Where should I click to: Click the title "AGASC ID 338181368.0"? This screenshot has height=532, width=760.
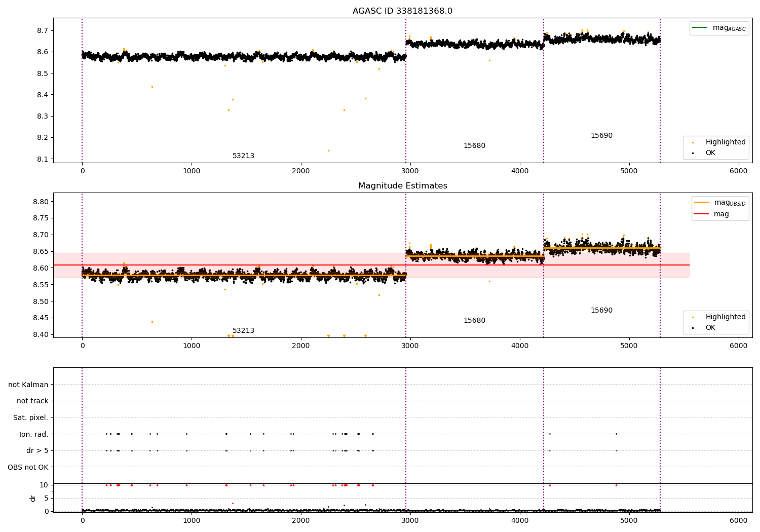[402, 11]
